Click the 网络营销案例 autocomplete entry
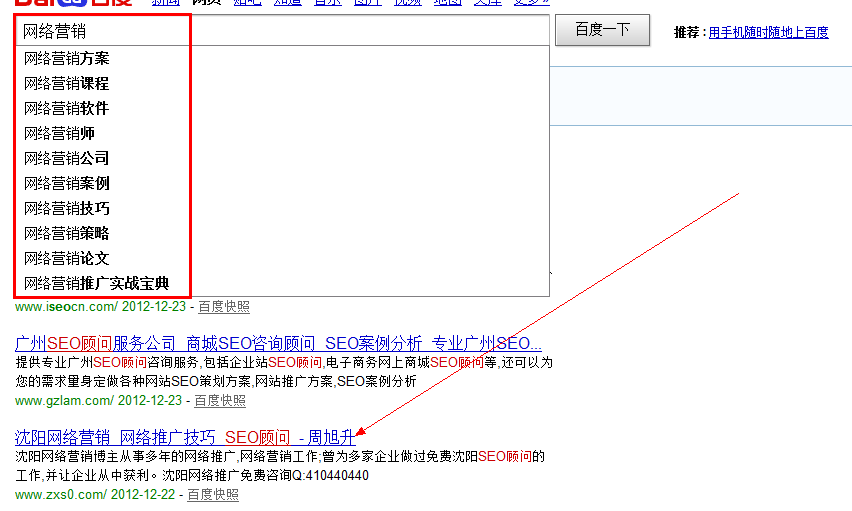 click(x=67, y=184)
